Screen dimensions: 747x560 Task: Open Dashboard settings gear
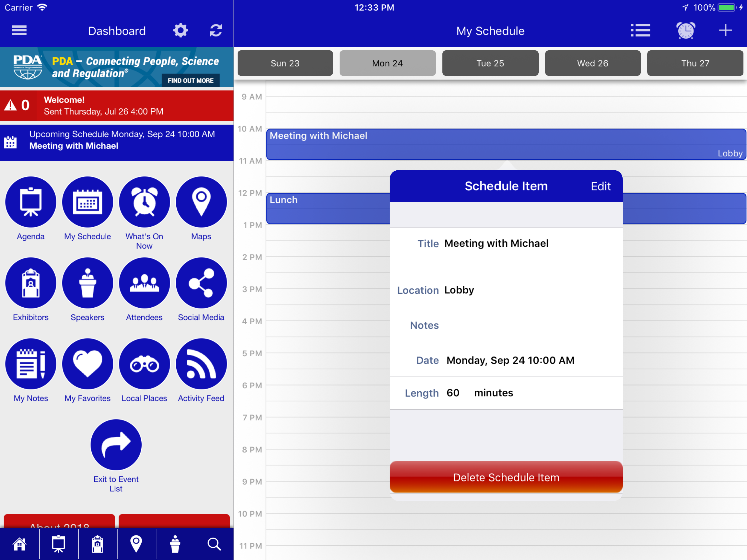(180, 30)
